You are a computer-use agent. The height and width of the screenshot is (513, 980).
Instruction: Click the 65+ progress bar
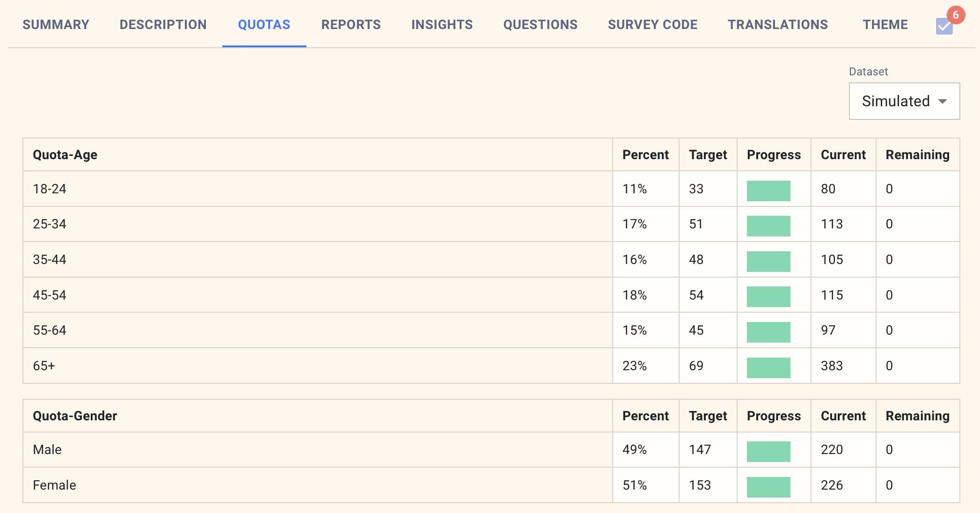point(768,367)
